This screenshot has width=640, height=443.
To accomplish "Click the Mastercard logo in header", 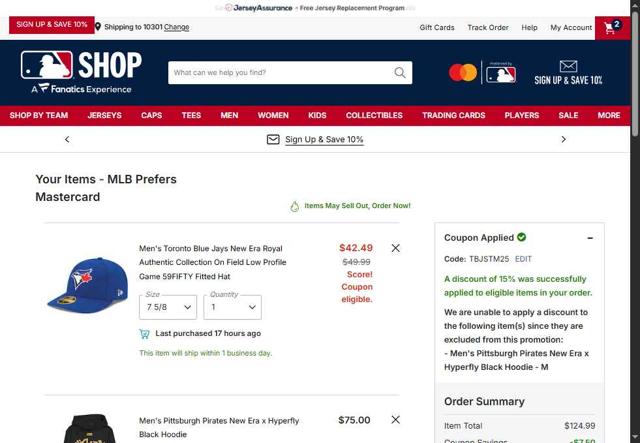I will 463,73.
